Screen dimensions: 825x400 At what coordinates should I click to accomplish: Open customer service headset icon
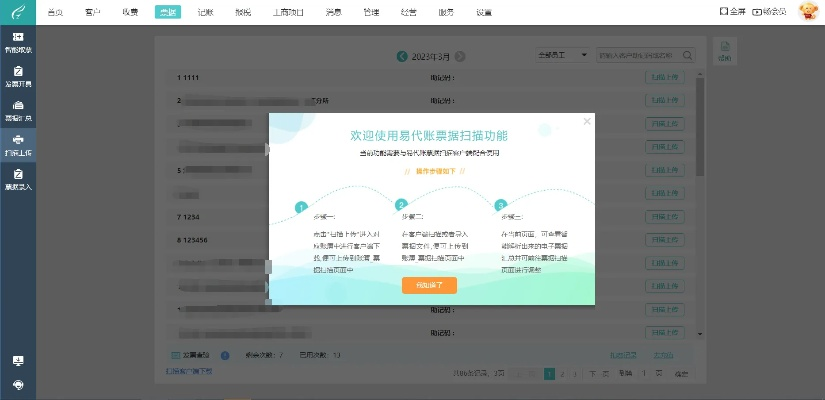coord(18,384)
